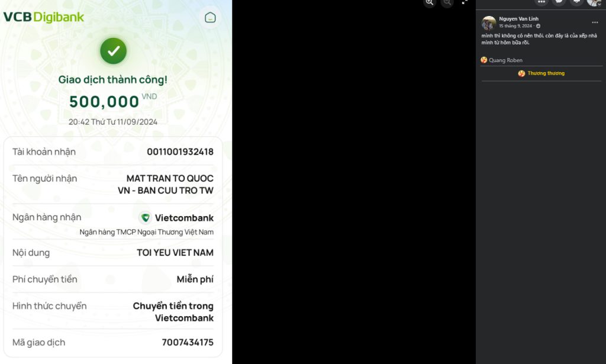The width and height of the screenshot is (606, 364).
Task: Zoom in on the photo
Action: [x=430, y=2]
